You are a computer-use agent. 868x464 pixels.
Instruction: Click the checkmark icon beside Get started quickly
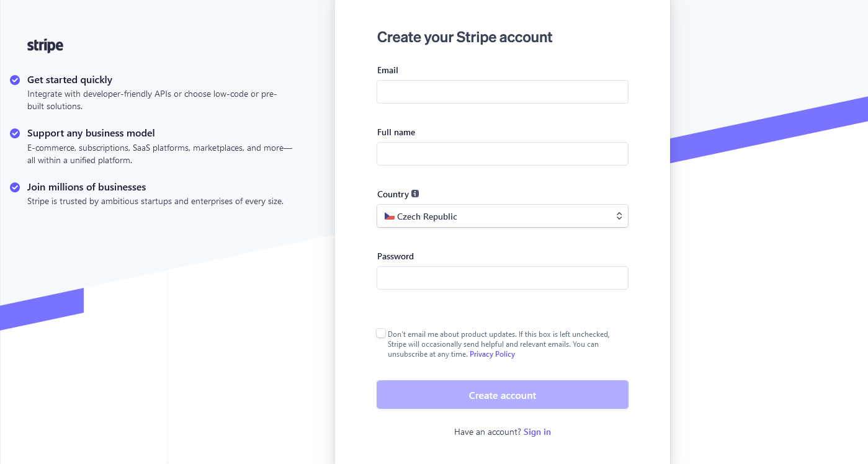(15, 79)
